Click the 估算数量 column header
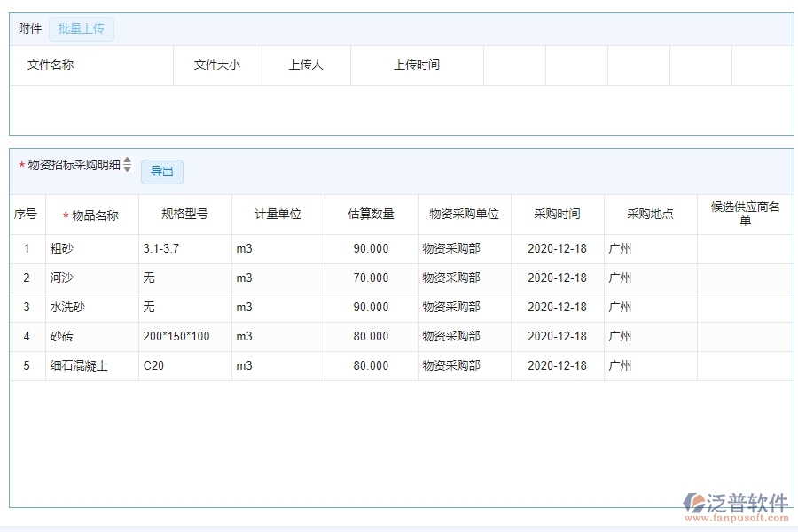The height and width of the screenshot is (532, 798). [371, 214]
